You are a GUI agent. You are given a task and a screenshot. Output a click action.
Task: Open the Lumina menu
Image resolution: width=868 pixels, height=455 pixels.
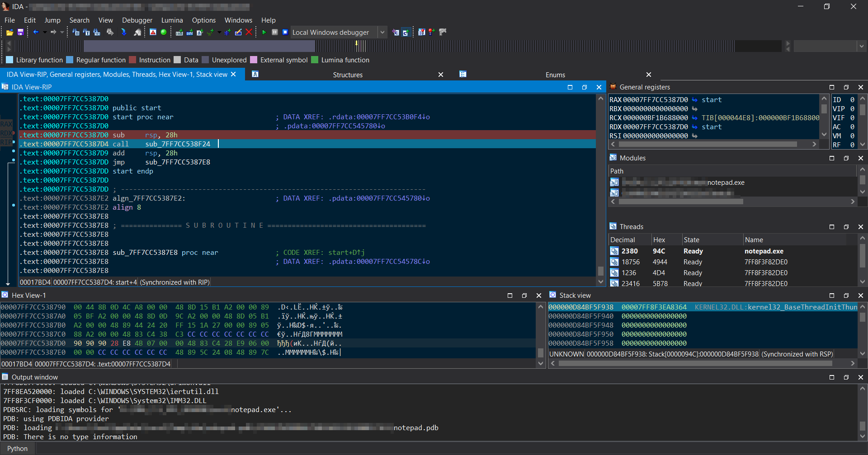pos(172,20)
